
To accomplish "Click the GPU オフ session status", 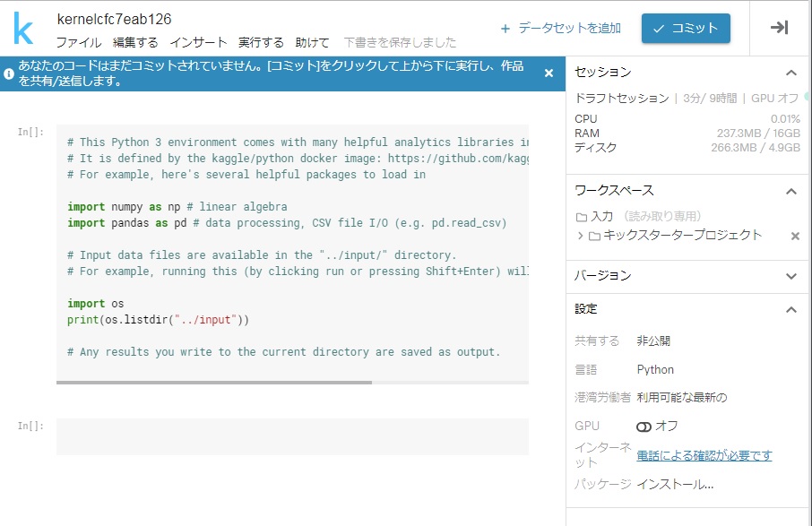I will tap(774, 99).
